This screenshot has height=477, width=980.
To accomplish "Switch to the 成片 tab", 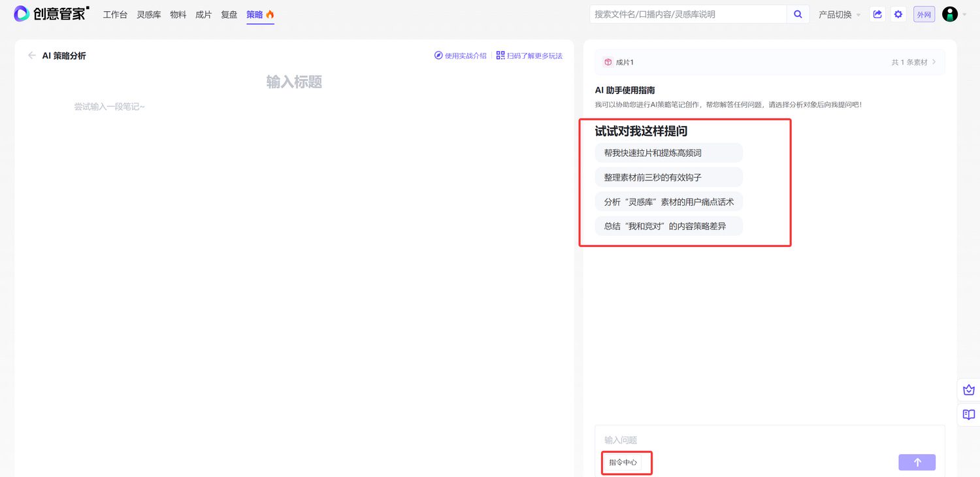I will tap(204, 14).
